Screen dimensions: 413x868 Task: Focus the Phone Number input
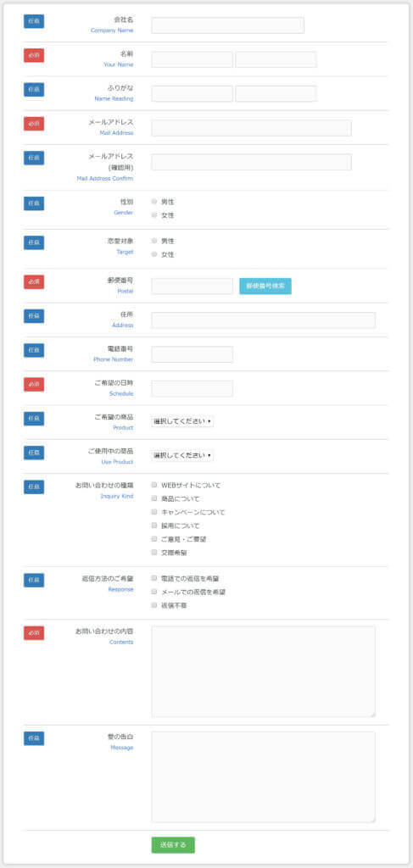coord(193,354)
